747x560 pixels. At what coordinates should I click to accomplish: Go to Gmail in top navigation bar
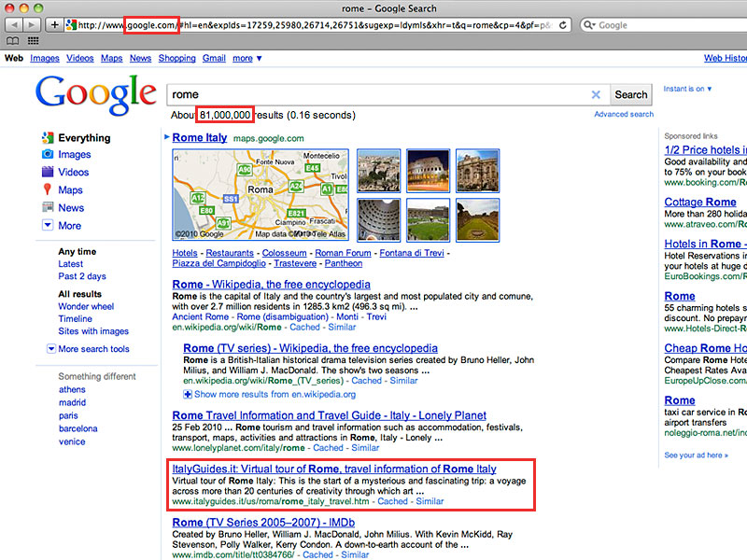[214, 58]
